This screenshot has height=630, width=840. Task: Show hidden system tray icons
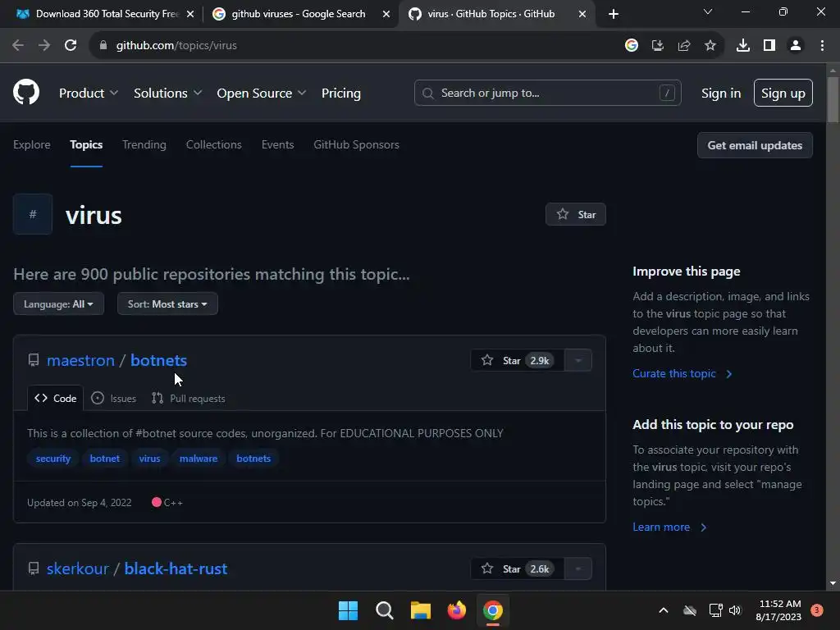coord(663,610)
